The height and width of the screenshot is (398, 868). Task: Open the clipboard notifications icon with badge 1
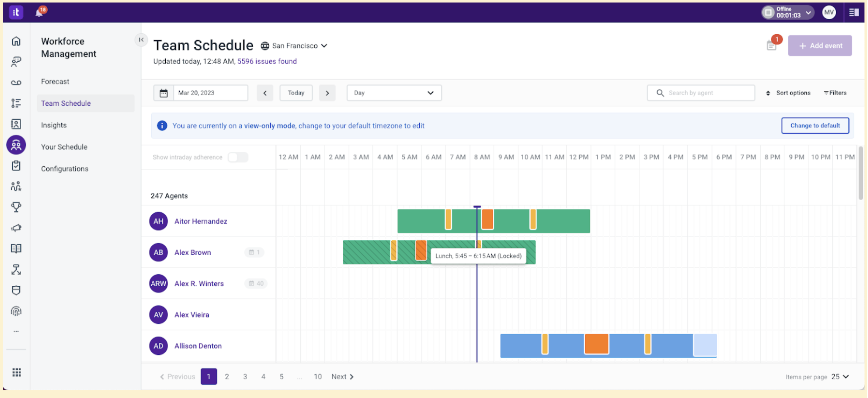[772, 45]
